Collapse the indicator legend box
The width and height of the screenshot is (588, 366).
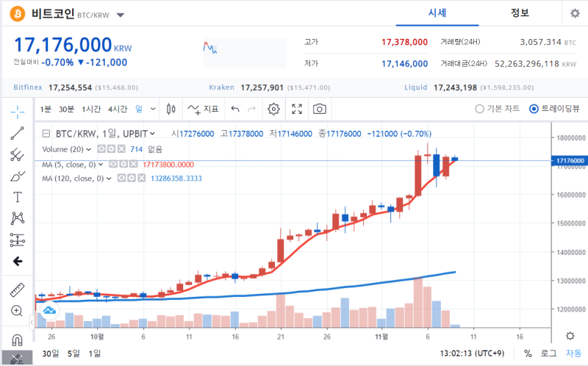coord(46,134)
